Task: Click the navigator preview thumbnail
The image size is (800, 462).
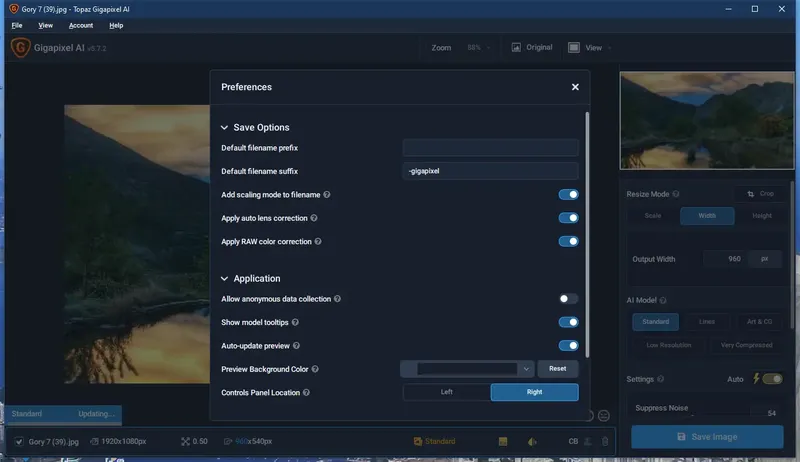Action: point(707,120)
